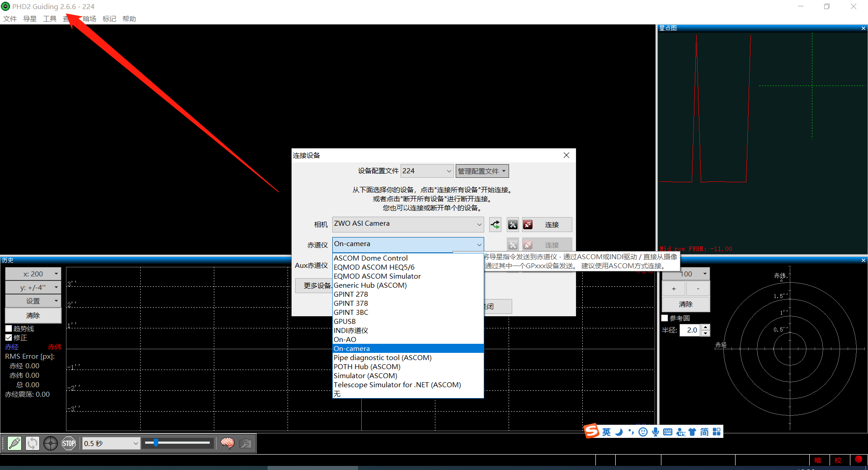Viewport: 868px width, 470px height.
Task: Click the Sogou moon icon
Action: (619, 432)
